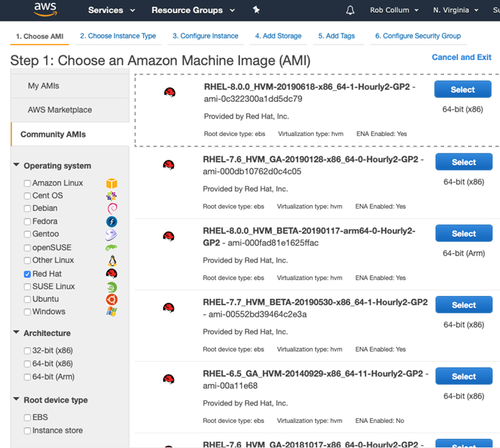Click the pin shortcut icon in navbar
This screenshot has height=448, width=500.
tap(256, 10)
